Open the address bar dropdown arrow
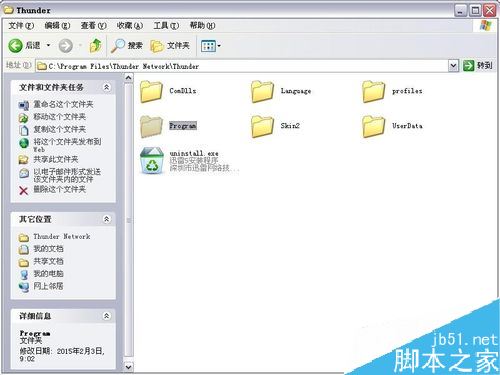The image size is (500, 375). coord(453,66)
